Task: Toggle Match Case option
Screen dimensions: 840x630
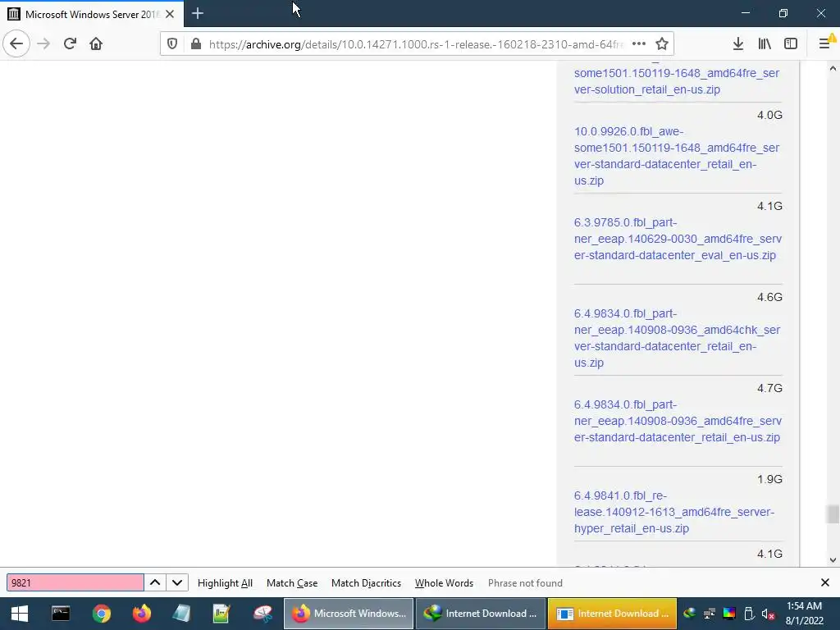Action: pyautogui.click(x=292, y=583)
